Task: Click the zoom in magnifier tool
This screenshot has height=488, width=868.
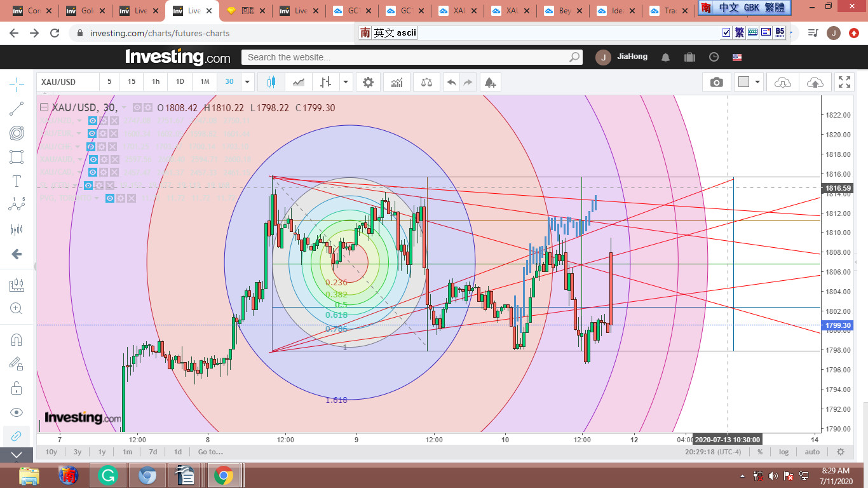Action: (17, 308)
